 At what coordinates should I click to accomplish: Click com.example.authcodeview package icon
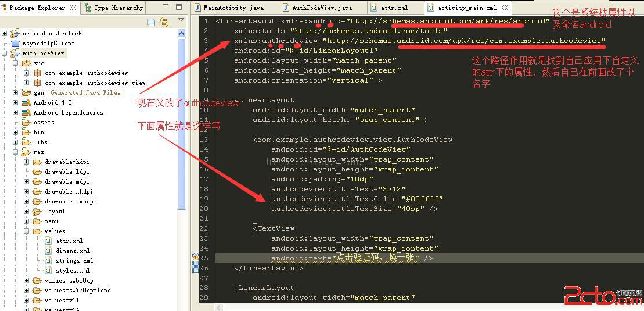(37, 73)
